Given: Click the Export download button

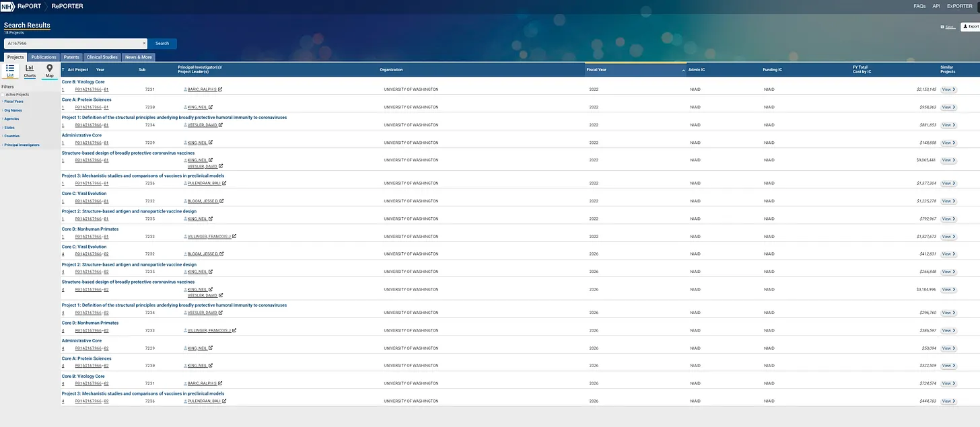Looking at the screenshot, I should pyautogui.click(x=971, y=26).
